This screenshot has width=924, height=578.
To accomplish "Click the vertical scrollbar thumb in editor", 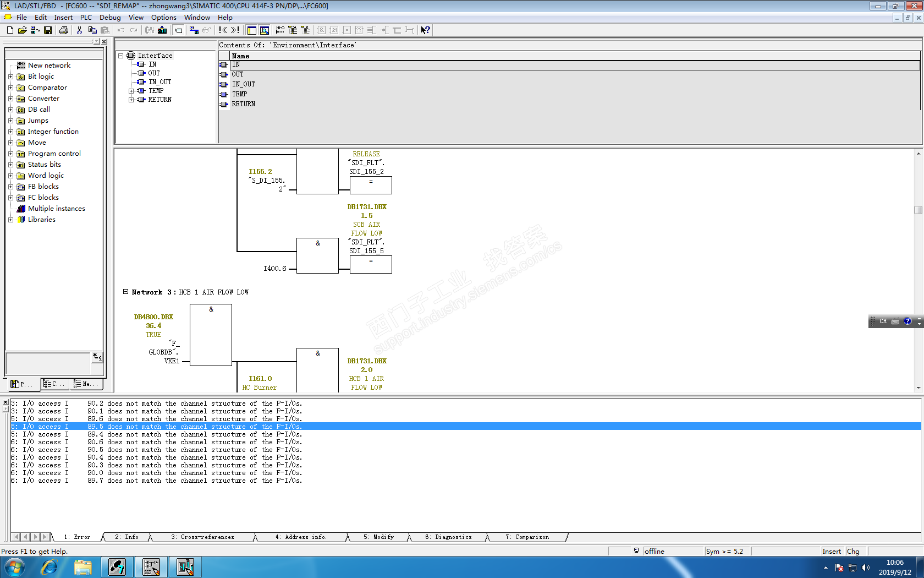I will coord(918,210).
